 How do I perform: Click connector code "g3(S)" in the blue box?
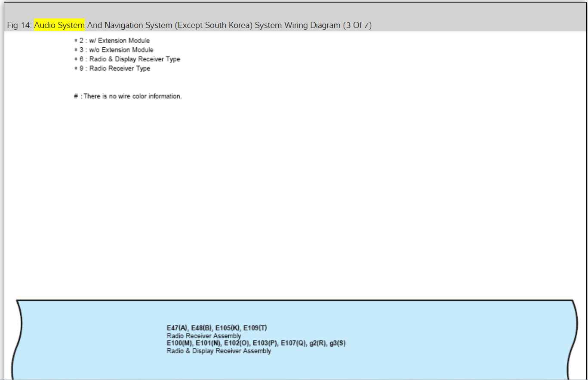(x=338, y=343)
